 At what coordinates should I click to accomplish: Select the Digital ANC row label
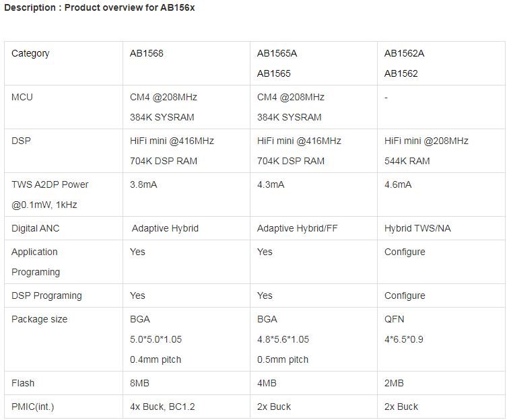[x=35, y=229]
